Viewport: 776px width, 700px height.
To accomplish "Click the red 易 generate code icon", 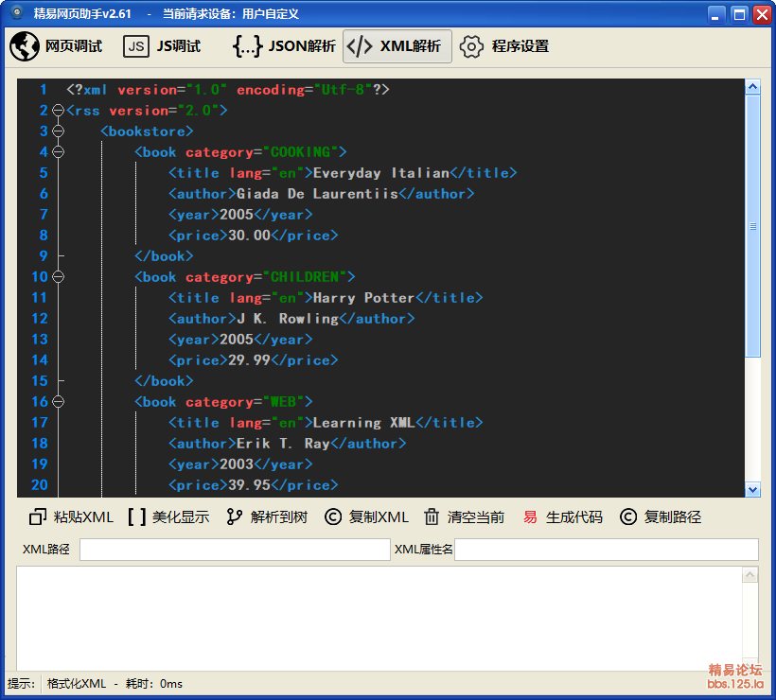I will (530, 517).
